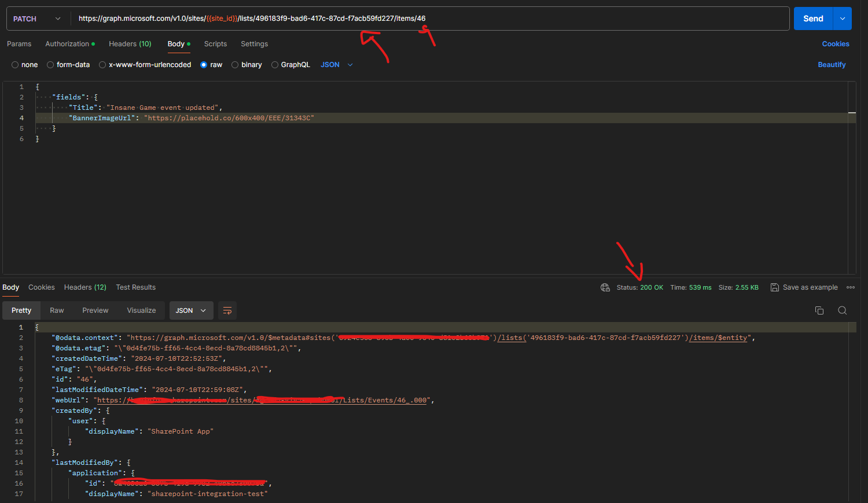Select the form-data body type
868x503 pixels.
[68, 65]
